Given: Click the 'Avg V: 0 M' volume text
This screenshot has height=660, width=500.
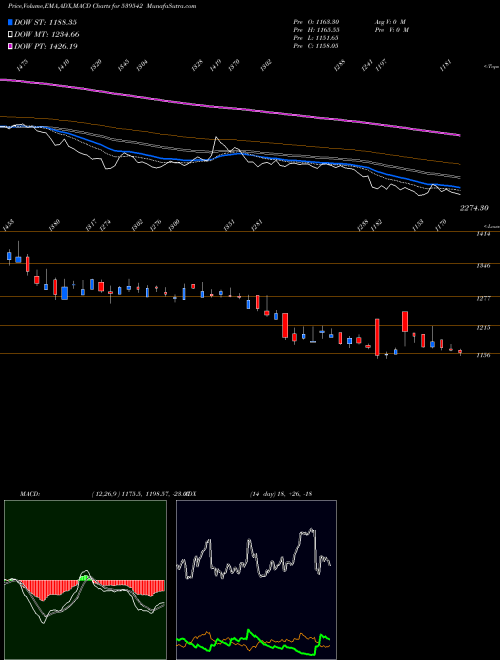Looking at the screenshot, I should click(x=390, y=22).
